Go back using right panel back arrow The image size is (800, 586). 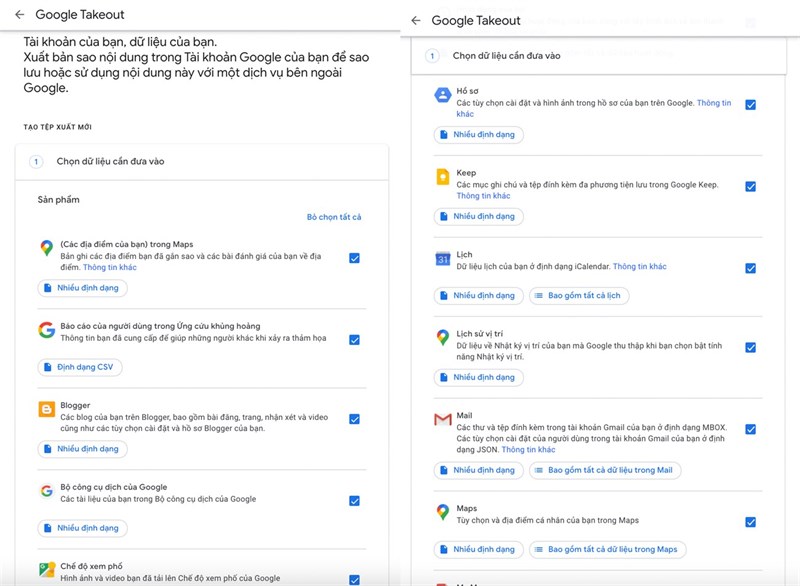point(416,20)
